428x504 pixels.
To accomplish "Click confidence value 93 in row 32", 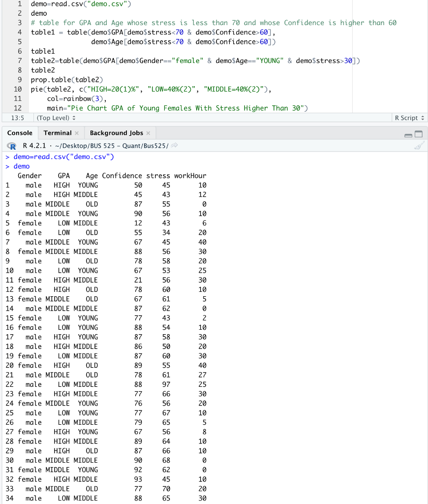I will click(138, 479).
